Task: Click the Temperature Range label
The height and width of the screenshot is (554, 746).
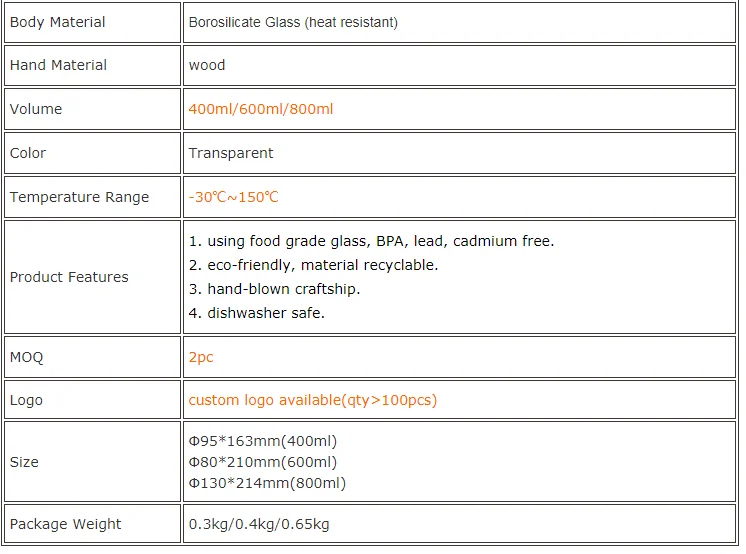Action: point(79,197)
